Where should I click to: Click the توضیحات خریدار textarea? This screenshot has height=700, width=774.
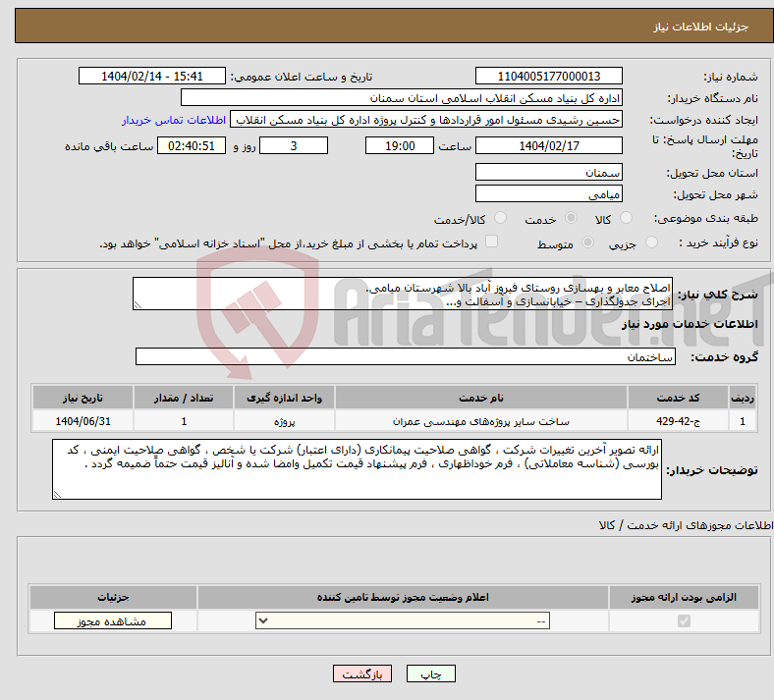pos(357,469)
